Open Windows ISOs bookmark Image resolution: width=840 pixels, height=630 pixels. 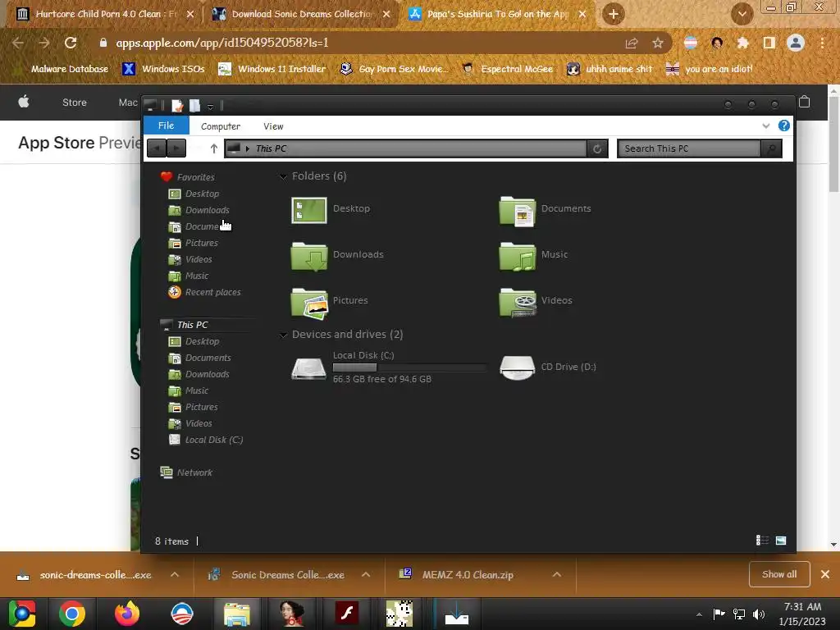164,69
